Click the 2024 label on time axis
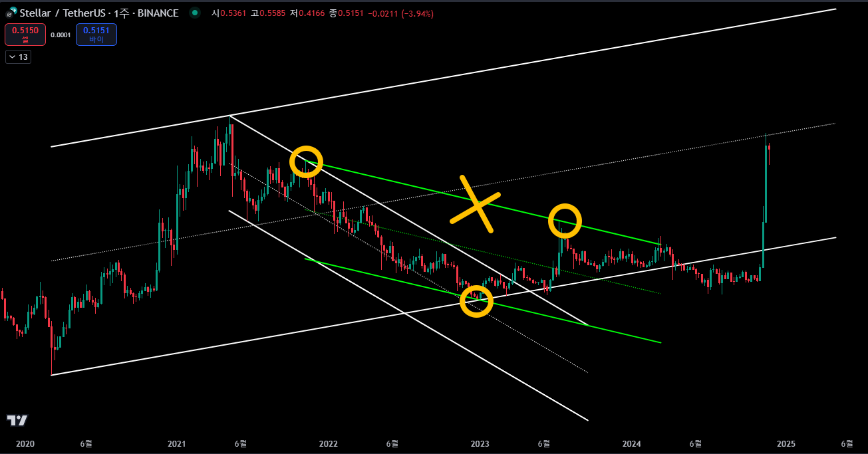Screen dimensions: 868x454 coord(631,443)
